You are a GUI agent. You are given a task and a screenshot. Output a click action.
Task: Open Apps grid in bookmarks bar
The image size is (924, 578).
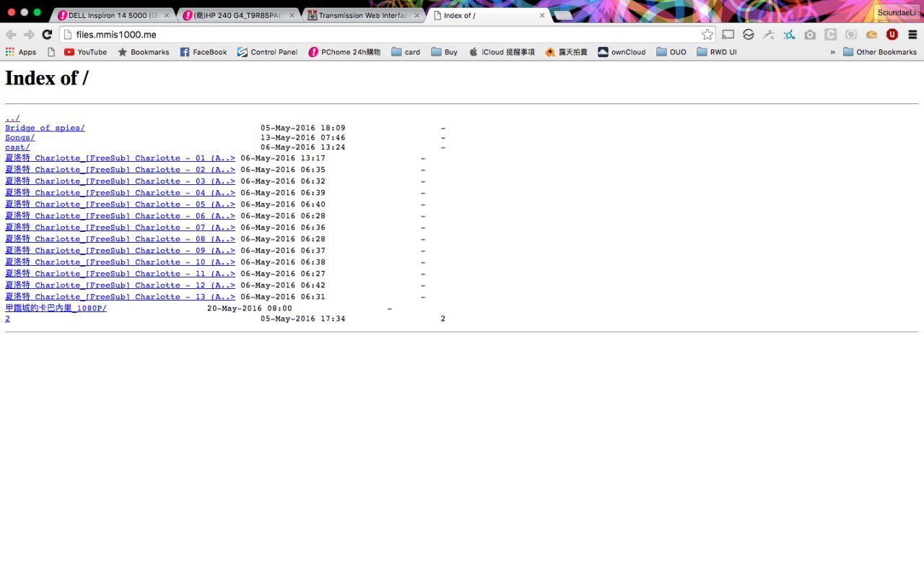pos(21,52)
